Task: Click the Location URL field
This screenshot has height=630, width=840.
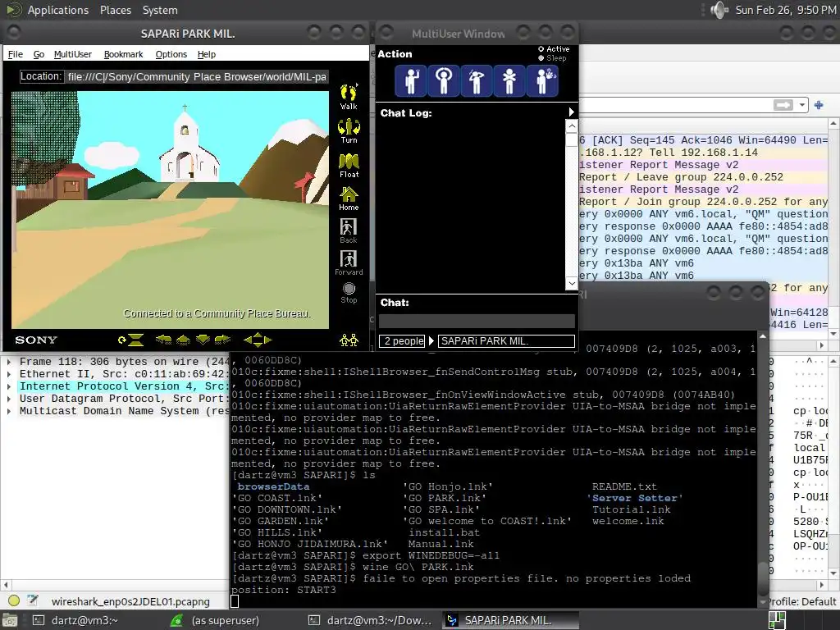Action: (x=197, y=76)
